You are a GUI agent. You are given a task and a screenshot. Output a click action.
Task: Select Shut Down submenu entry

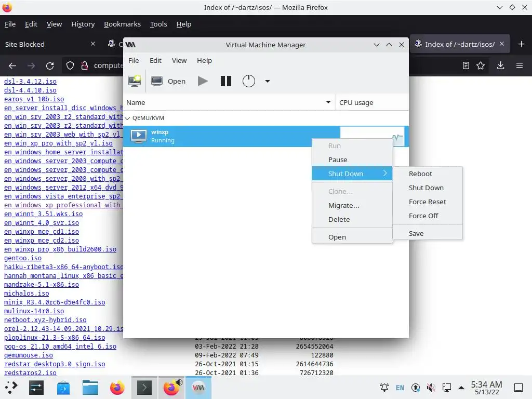(352, 174)
